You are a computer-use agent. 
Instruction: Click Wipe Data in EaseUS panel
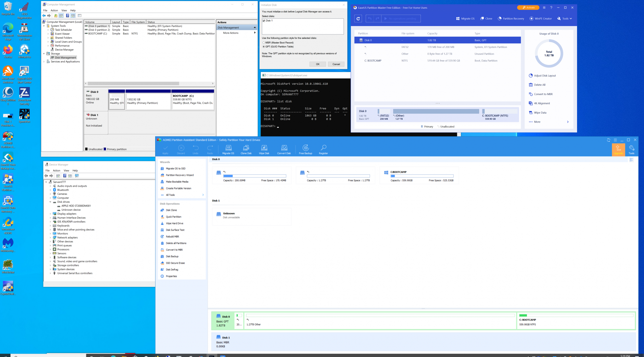537,113
